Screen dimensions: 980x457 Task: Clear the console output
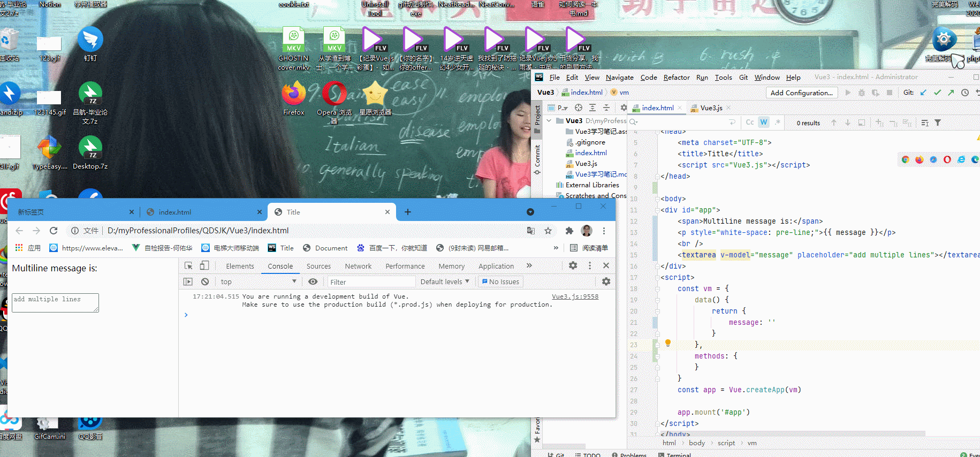[x=205, y=281]
